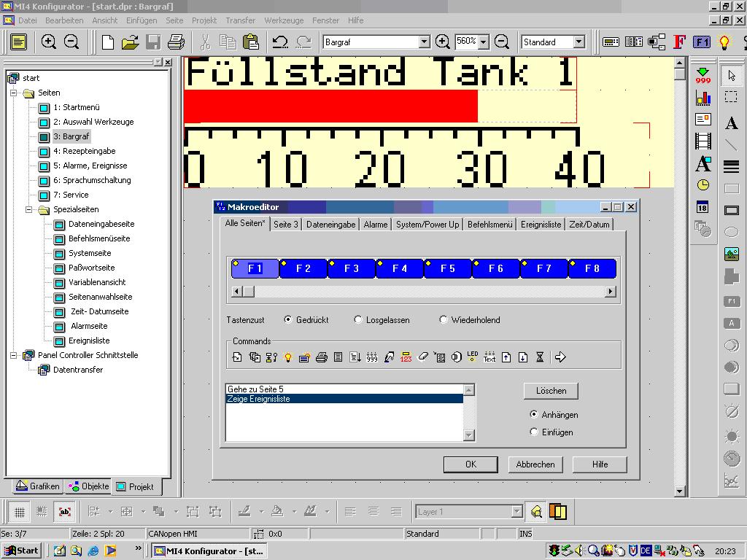
Task: Select '4: Rezepteingabe' in the tree
Action: coord(85,151)
